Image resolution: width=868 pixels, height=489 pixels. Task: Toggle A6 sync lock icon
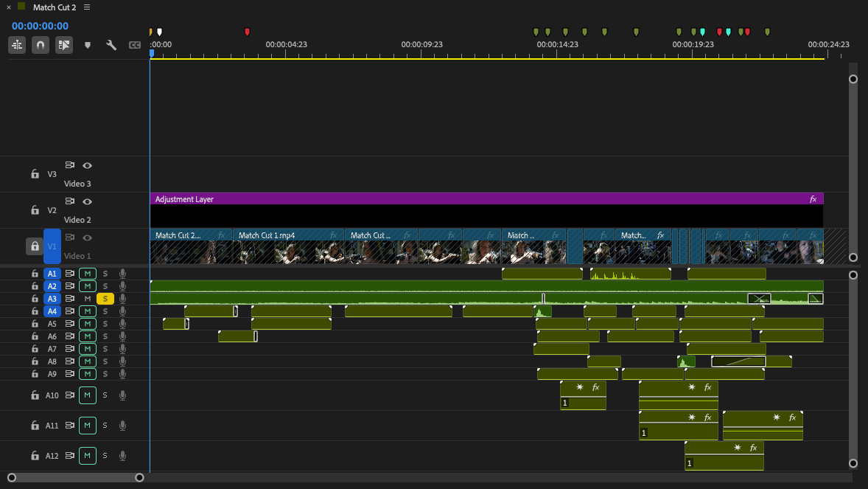(x=70, y=336)
